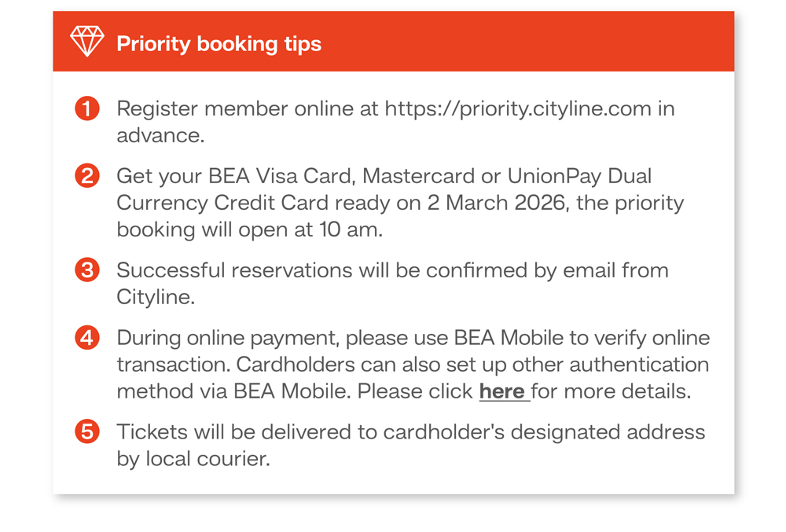This screenshot has height=532, width=786.
Task: Click the number 4 bullet icon
Action: pos(87,338)
